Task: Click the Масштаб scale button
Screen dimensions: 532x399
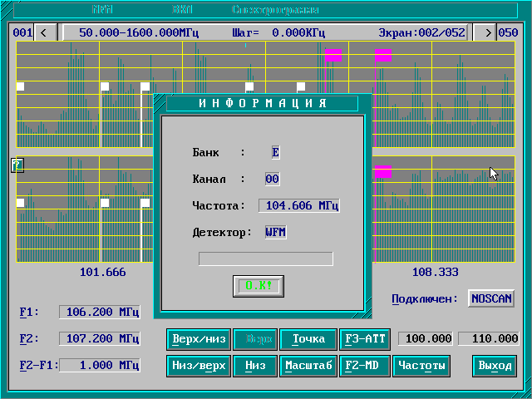Action: (308, 366)
